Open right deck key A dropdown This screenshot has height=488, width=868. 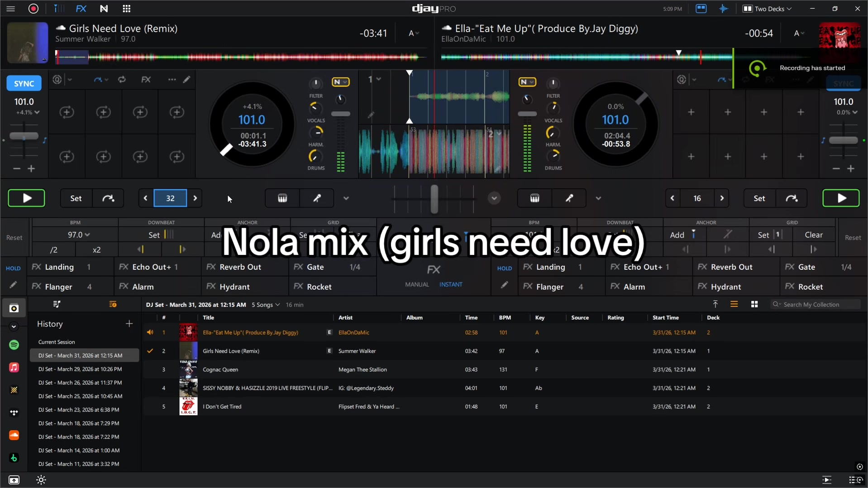point(799,33)
